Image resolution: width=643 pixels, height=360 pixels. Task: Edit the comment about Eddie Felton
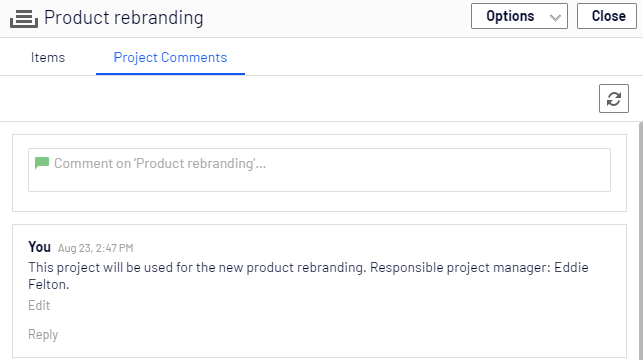pos(39,305)
